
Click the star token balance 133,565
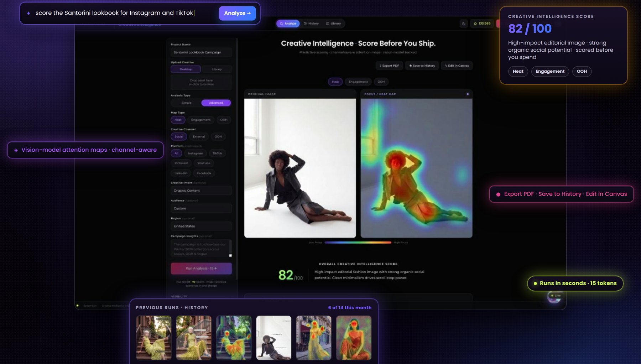(482, 24)
